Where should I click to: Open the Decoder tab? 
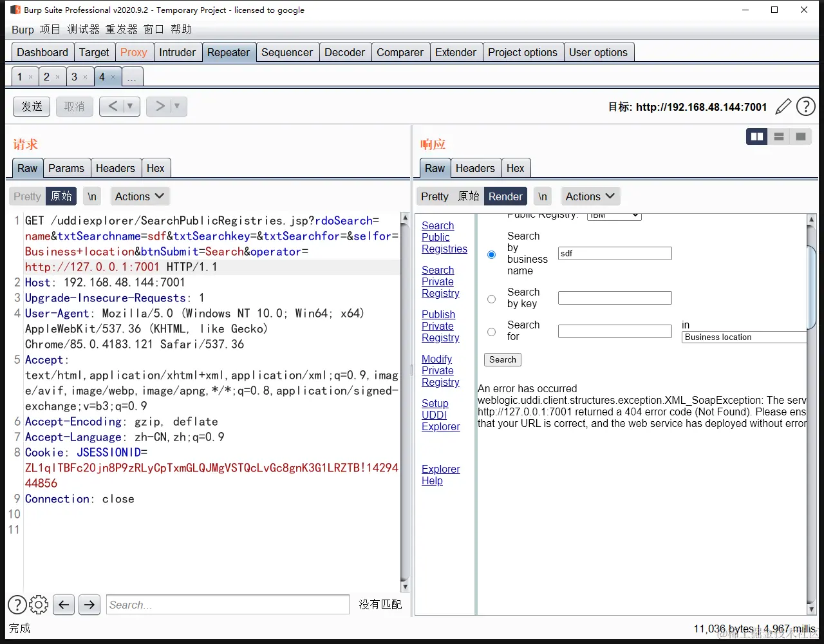coord(345,52)
